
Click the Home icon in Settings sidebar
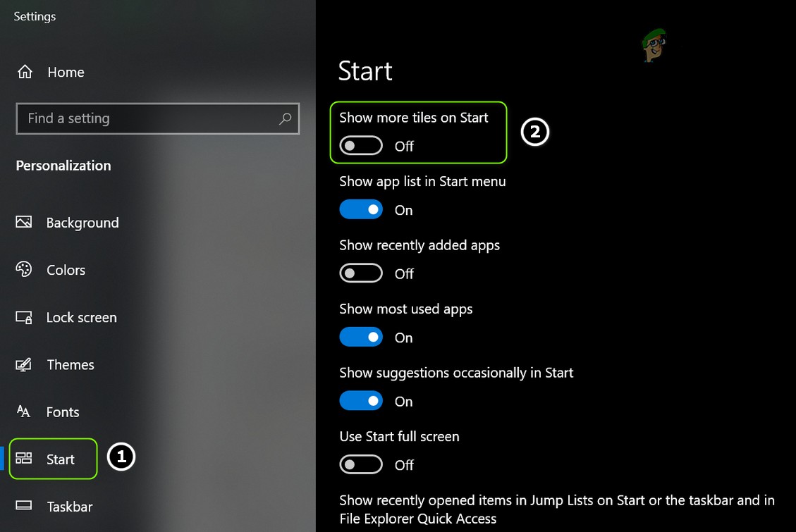[23, 71]
